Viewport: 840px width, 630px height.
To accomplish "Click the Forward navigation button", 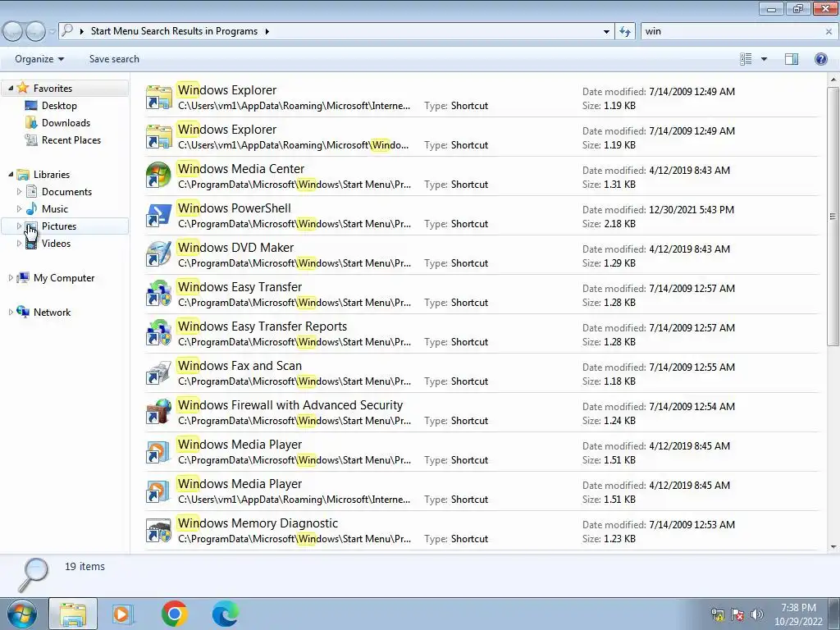I will (x=35, y=31).
